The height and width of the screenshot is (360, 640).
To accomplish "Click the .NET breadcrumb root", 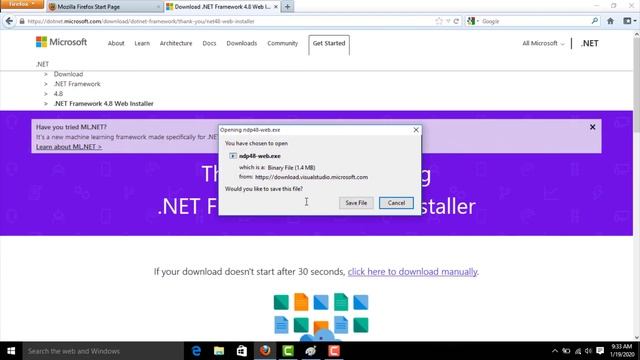I will pyautogui.click(x=42, y=64).
